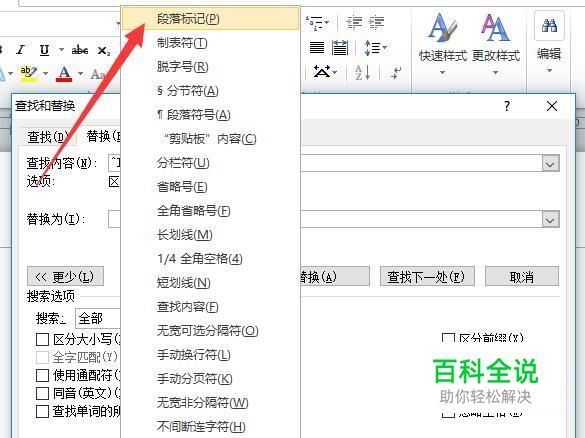Click the 查找下一处(F) button
The width and height of the screenshot is (585, 438).
tap(427, 276)
